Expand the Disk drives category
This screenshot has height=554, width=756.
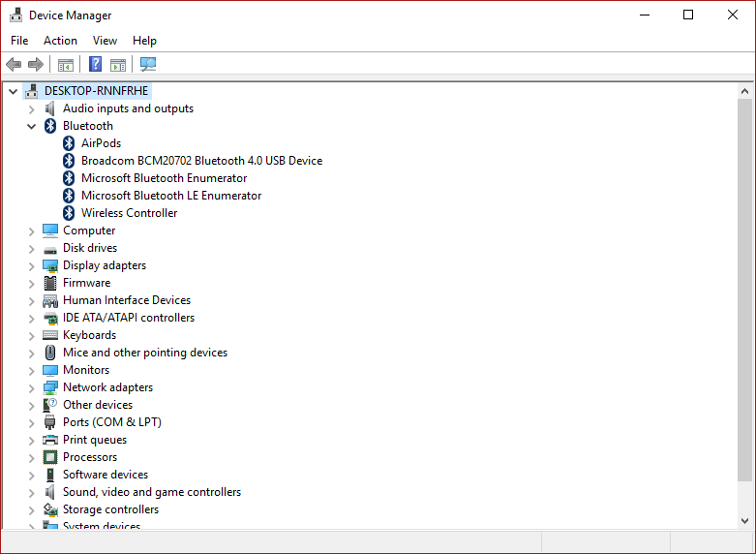(x=32, y=249)
